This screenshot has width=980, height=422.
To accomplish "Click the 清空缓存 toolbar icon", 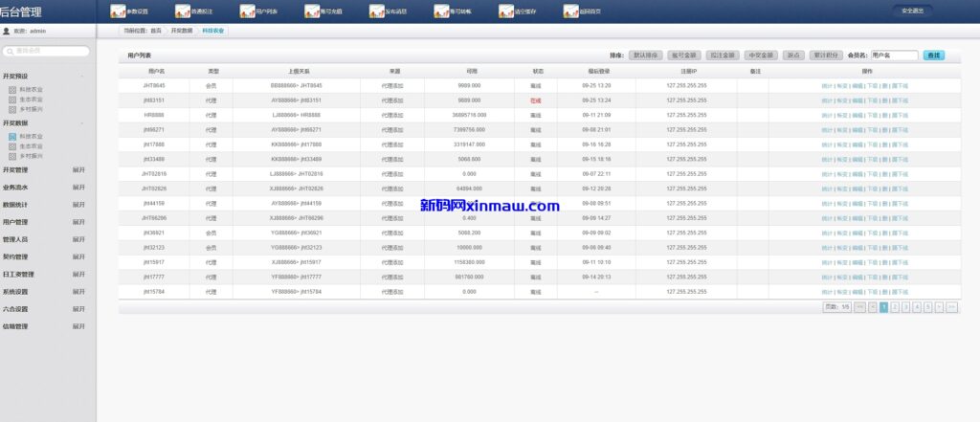I will [506, 11].
